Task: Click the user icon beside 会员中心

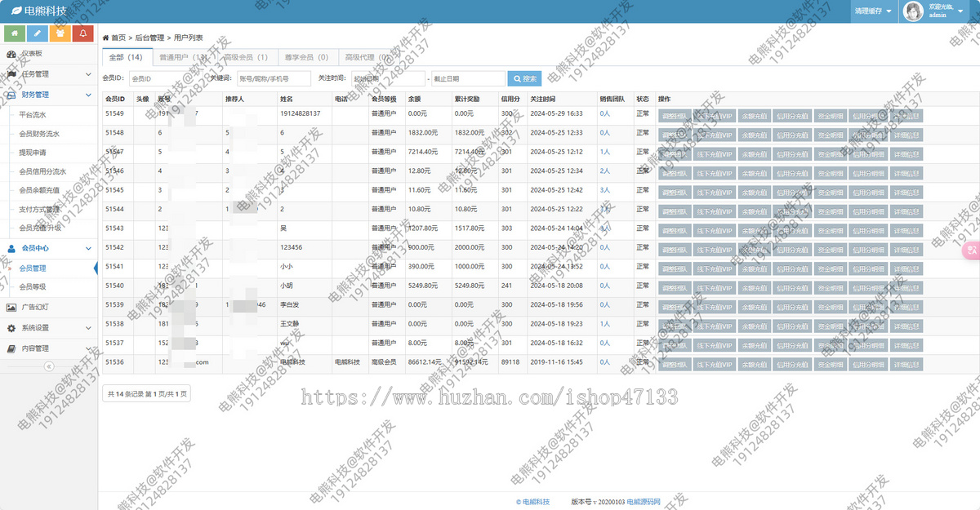Action: click(x=11, y=248)
